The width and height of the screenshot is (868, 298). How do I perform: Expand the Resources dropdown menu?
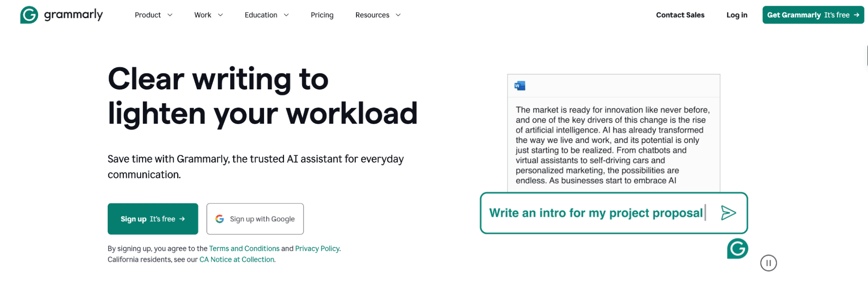[378, 15]
